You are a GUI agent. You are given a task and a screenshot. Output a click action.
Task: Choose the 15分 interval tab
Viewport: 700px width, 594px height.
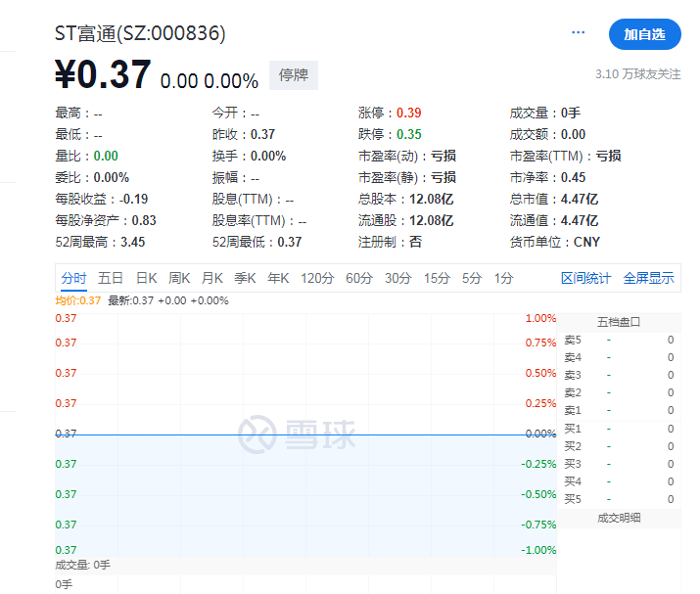pyautogui.click(x=437, y=278)
